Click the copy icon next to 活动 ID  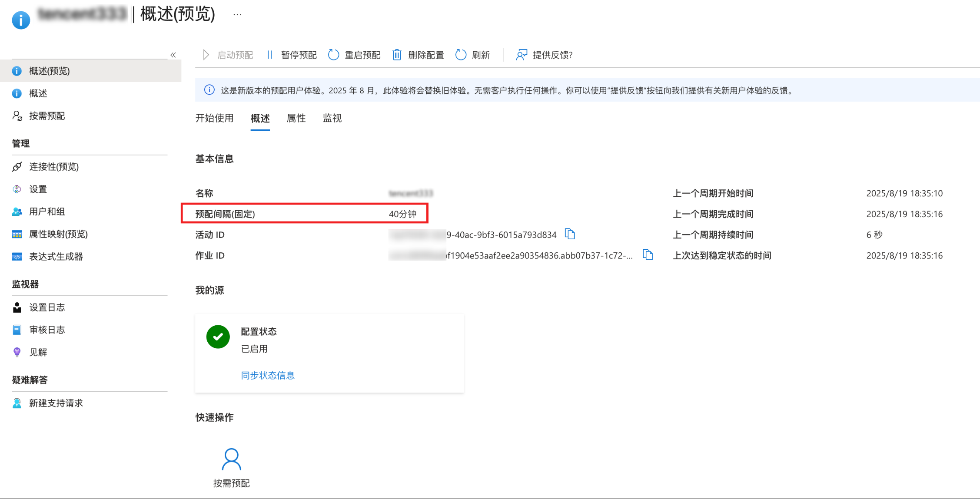pos(570,234)
